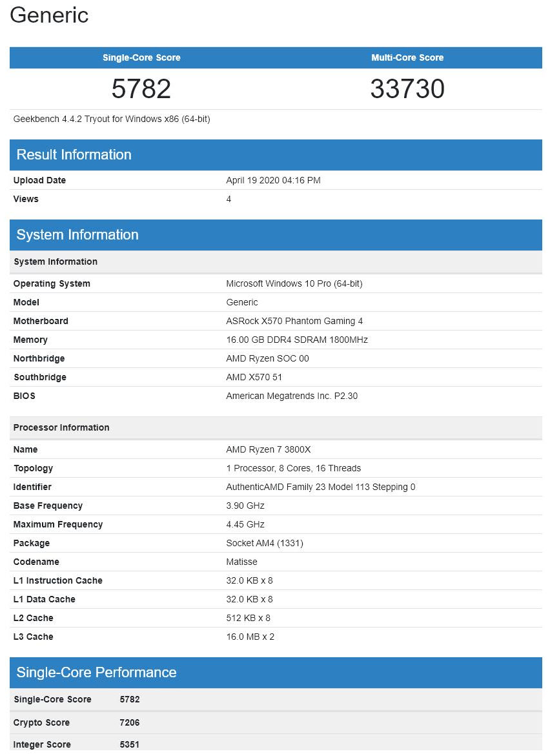This screenshot has height=756, width=550.
Task: Click the Northbridge label
Action: 39,359
